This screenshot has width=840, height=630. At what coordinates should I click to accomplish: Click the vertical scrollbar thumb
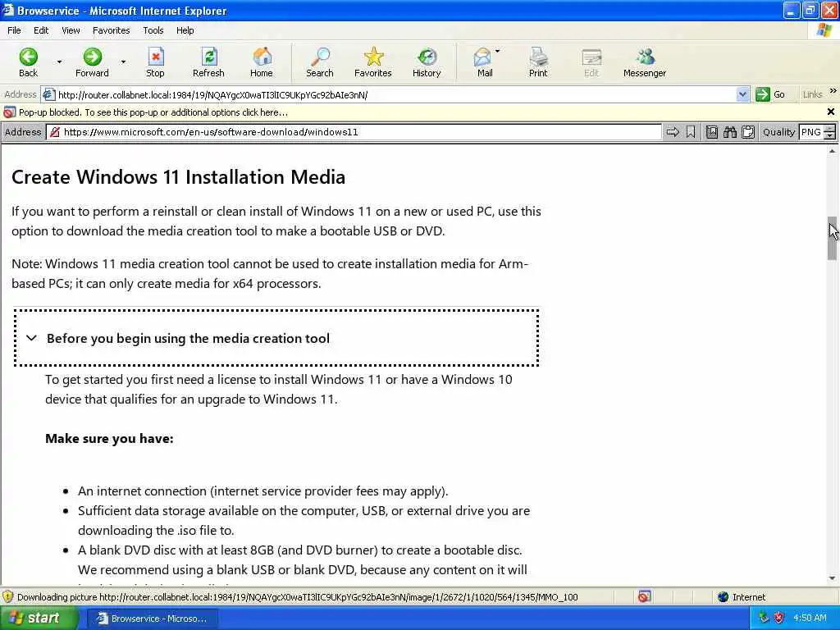click(832, 239)
